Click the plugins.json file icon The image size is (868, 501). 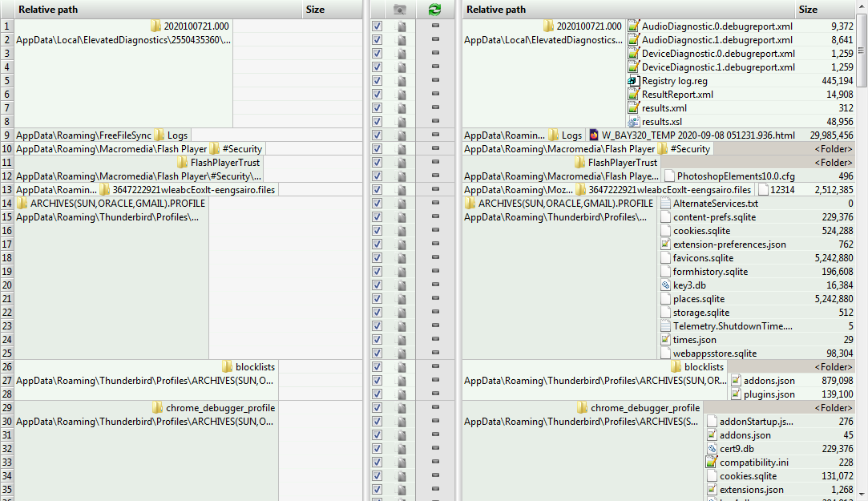(737, 394)
